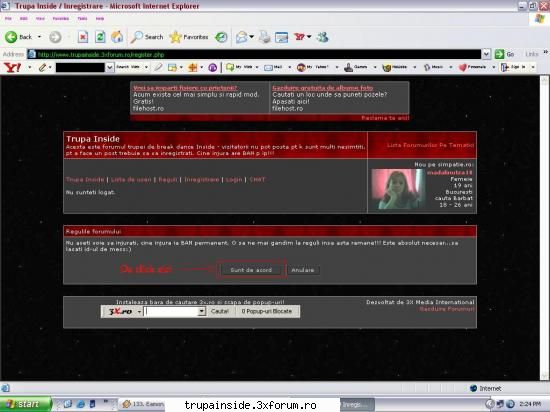Click the address bar URL field
This screenshot has height=412, width=550.
point(254,54)
